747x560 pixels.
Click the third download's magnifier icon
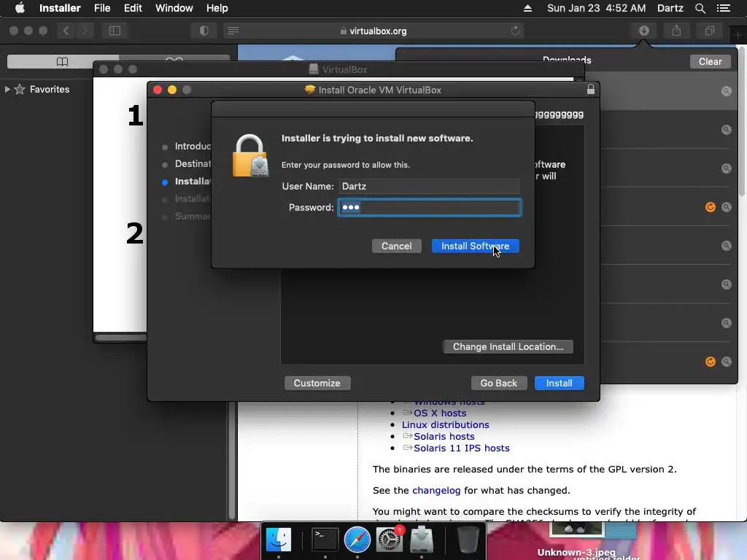[726, 168]
